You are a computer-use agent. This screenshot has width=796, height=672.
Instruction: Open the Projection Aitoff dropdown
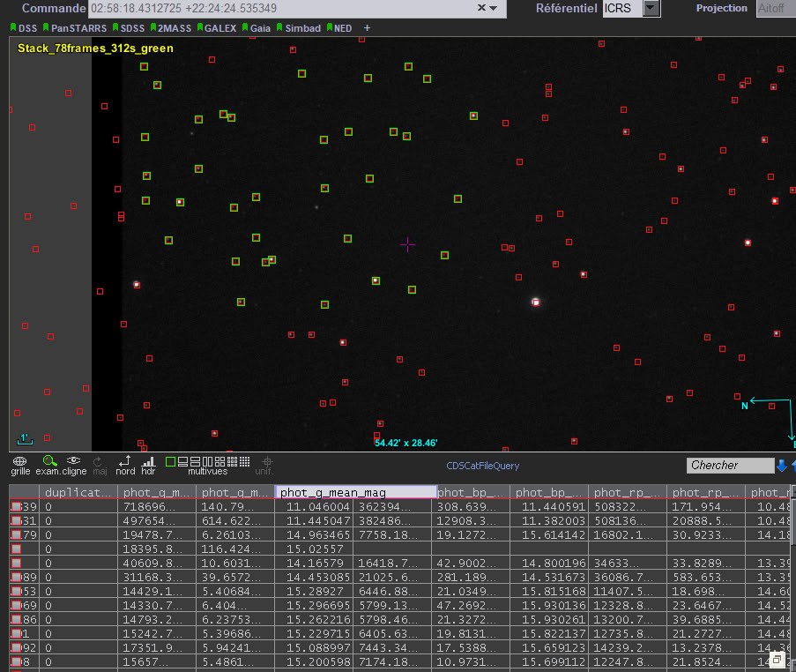[776, 8]
